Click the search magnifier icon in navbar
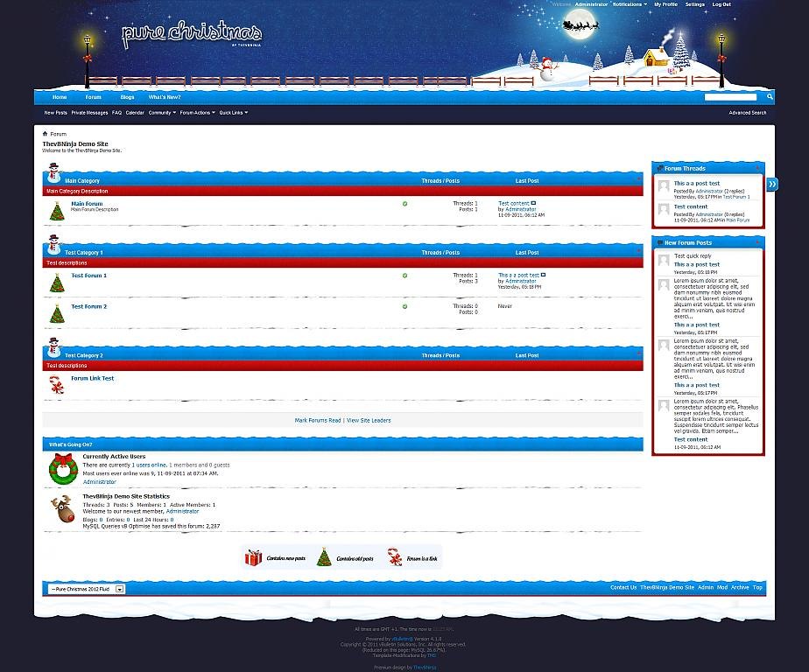 770,97
